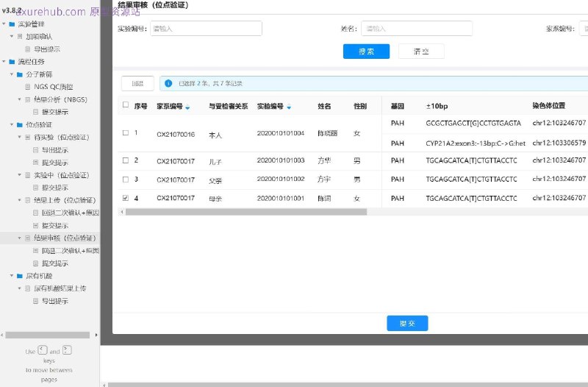Click the table scrollbar left arrow
The height and width of the screenshot is (387, 588).
[x=121, y=212]
